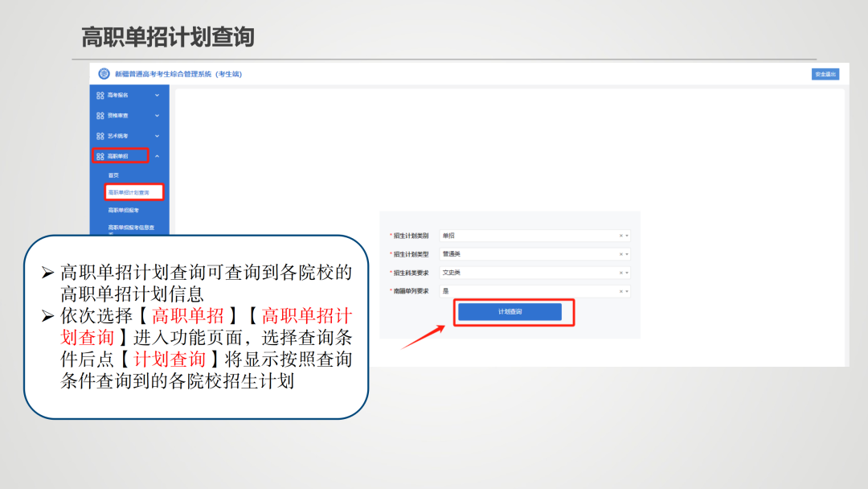Expand the 艺术统考 menu section

tap(155, 136)
